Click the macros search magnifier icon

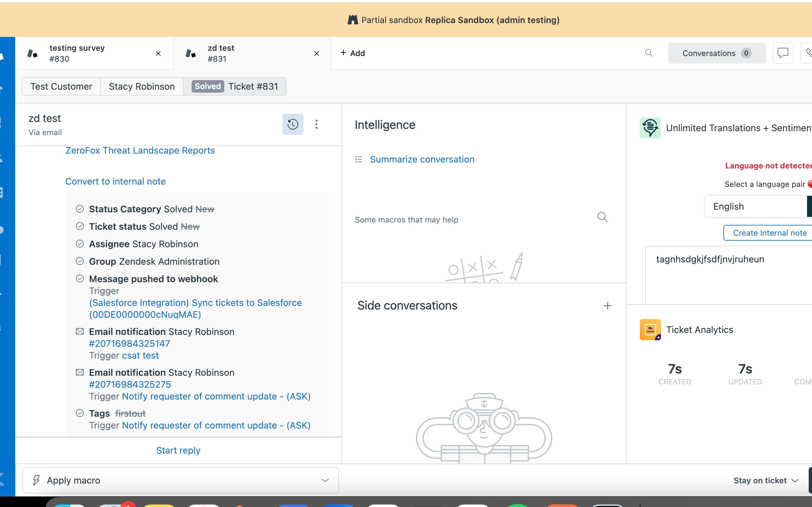[602, 217]
